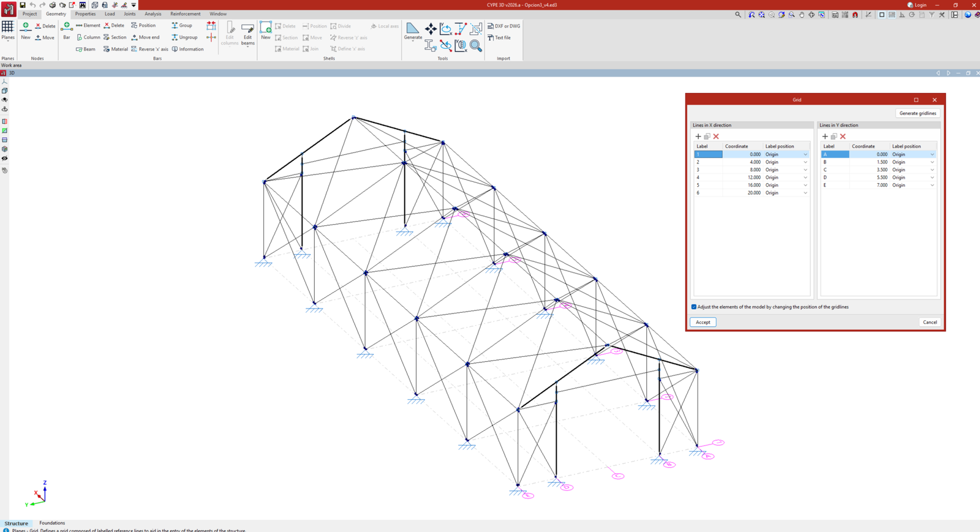The width and height of the screenshot is (980, 532).
Task: Open Label position dropdown for X line 6
Action: (805, 193)
